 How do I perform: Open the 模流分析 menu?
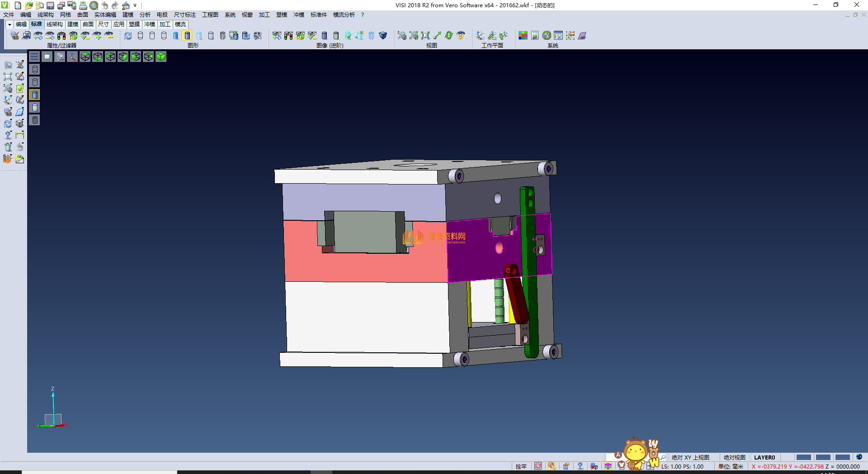(344, 15)
